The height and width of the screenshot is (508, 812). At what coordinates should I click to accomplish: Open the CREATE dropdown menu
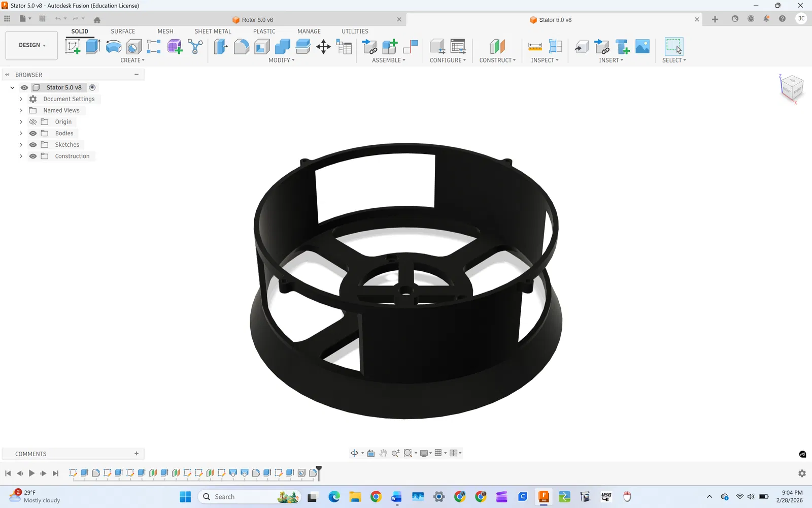[132, 60]
